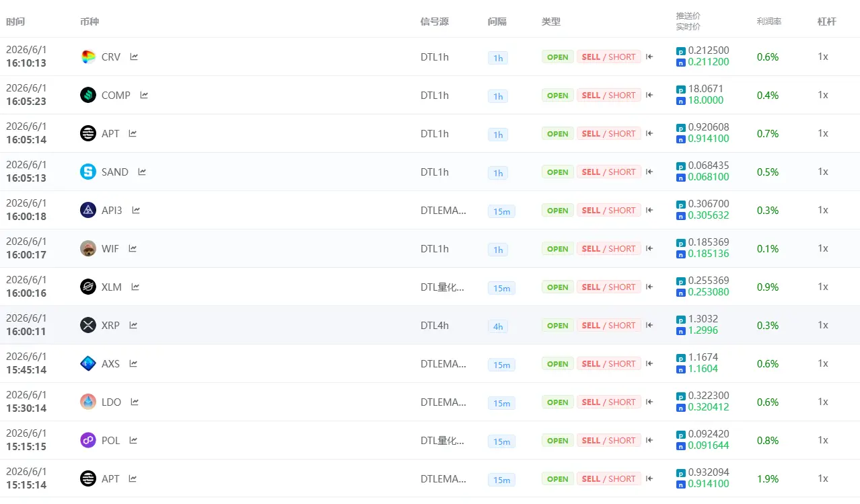The width and height of the screenshot is (860, 504).
Task: Click the 1h interval tag for SAND
Action: [498, 173]
